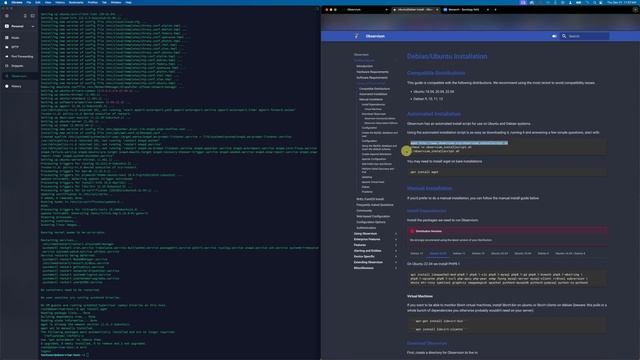640x360 pixels.
Task: Click the Automated Installation heading
Action: tap(434, 114)
